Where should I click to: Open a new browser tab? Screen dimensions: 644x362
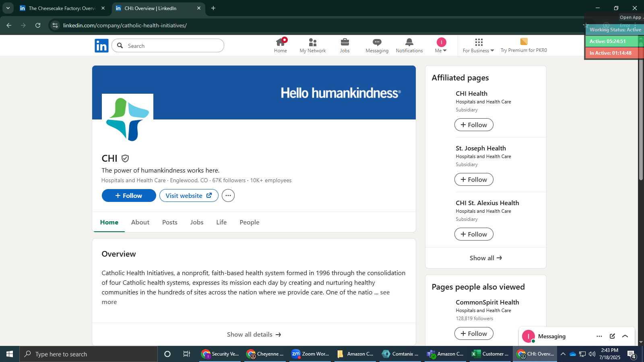(x=213, y=8)
